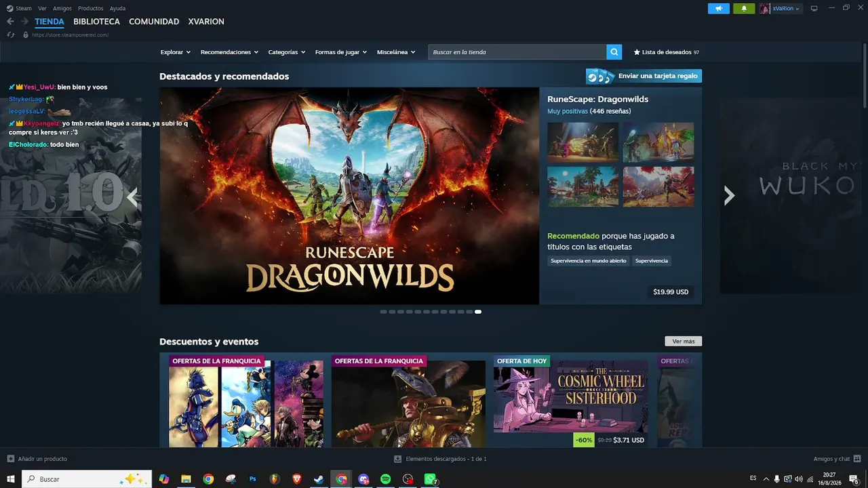868x488 pixels.
Task: Click Enviar una tarjeta regalo button
Action: point(644,76)
